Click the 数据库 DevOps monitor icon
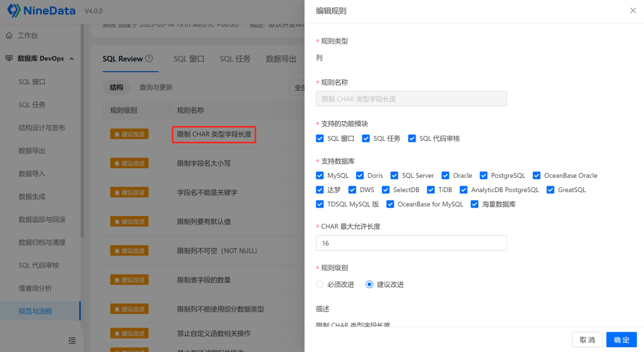The image size is (644, 352). pos(9,58)
